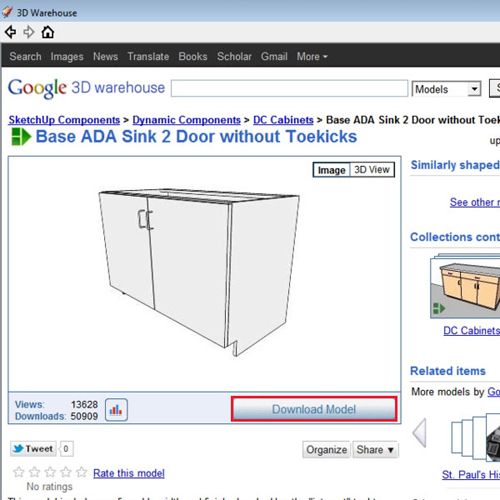Click the Organize button
Screen dimensions: 500x500
tap(327, 450)
